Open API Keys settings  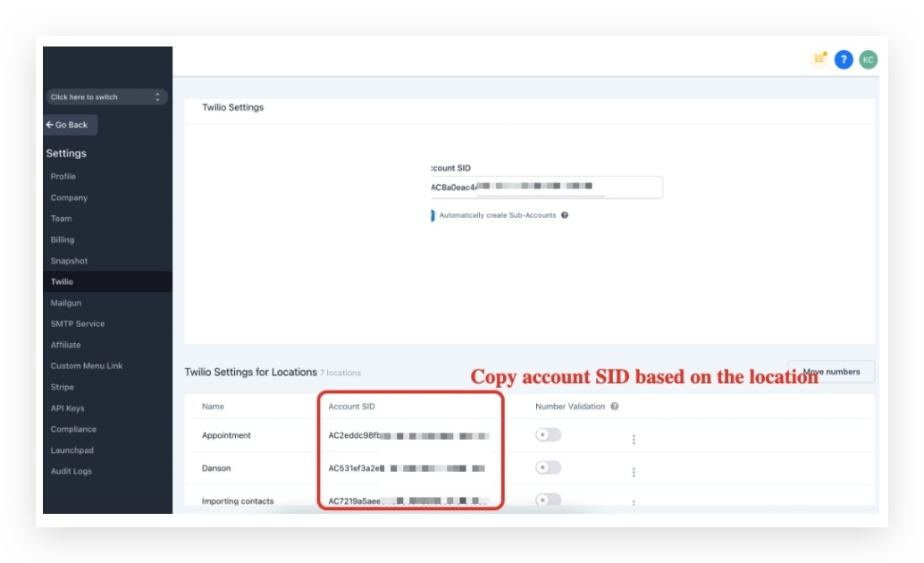67,408
